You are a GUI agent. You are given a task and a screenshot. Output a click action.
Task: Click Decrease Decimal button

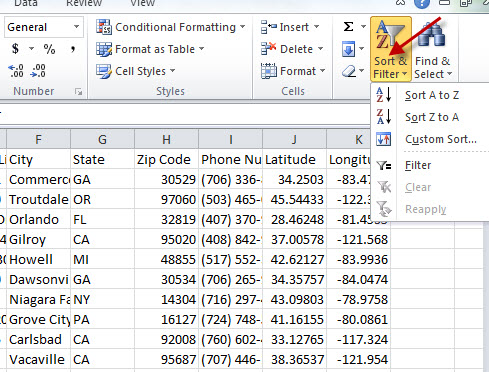38,71
